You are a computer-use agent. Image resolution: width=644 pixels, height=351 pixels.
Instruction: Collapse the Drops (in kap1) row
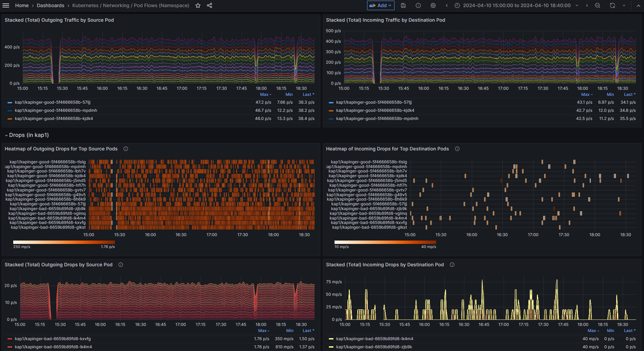pyautogui.click(x=29, y=135)
